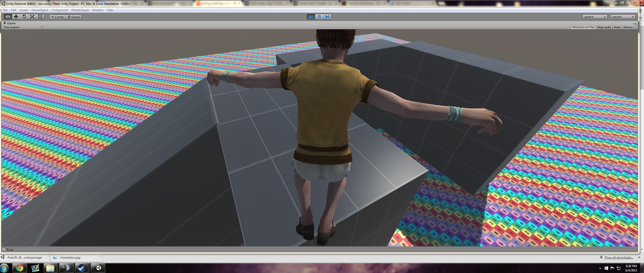644x273 pixels.
Task: Stop play mode with Play button
Action: point(311,17)
